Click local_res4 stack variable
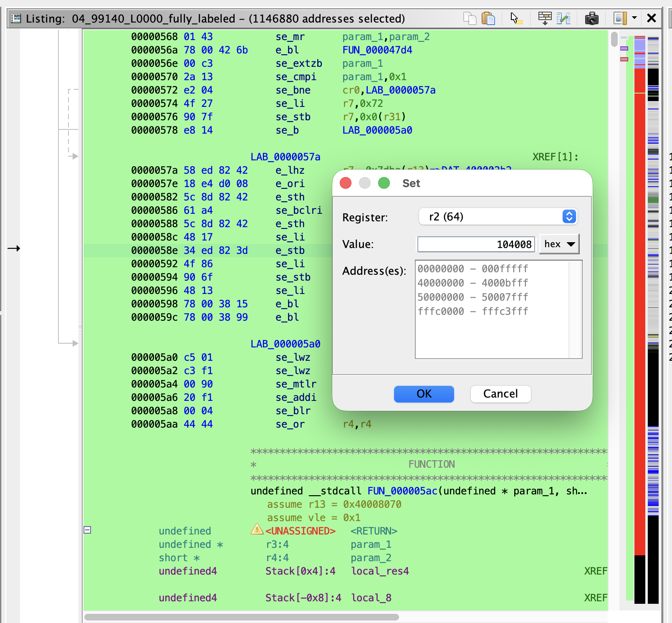Screen dimensions: 672x623 click(380, 571)
